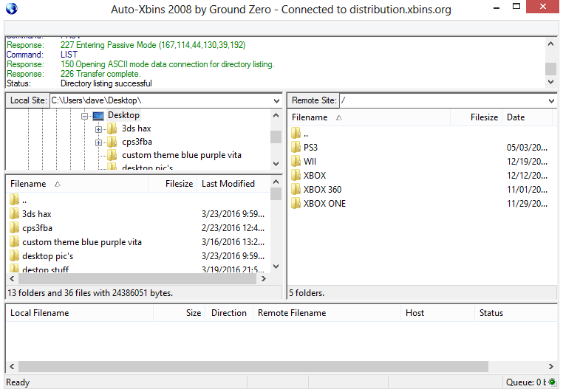Sort remote files by Filesize column
563x392 pixels.
click(x=476, y=117)
